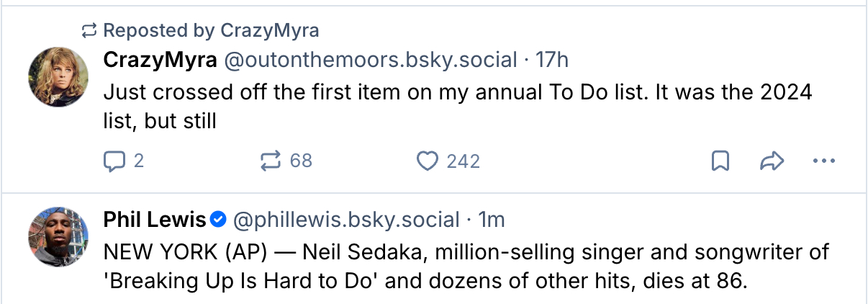Click the Phil Lewis display name
This screenshot has width=868, height=304.
click(x=155, y=219)
